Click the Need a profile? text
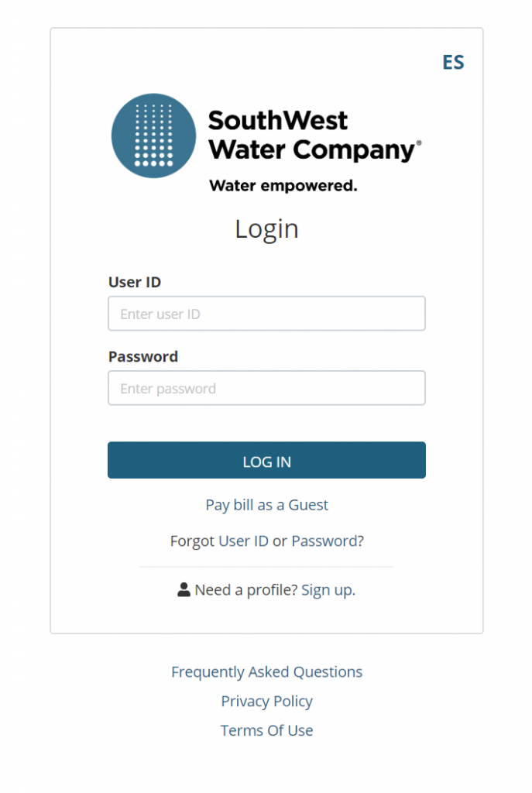The height and width of the screenshot is (793, 532). pos(245,590)
